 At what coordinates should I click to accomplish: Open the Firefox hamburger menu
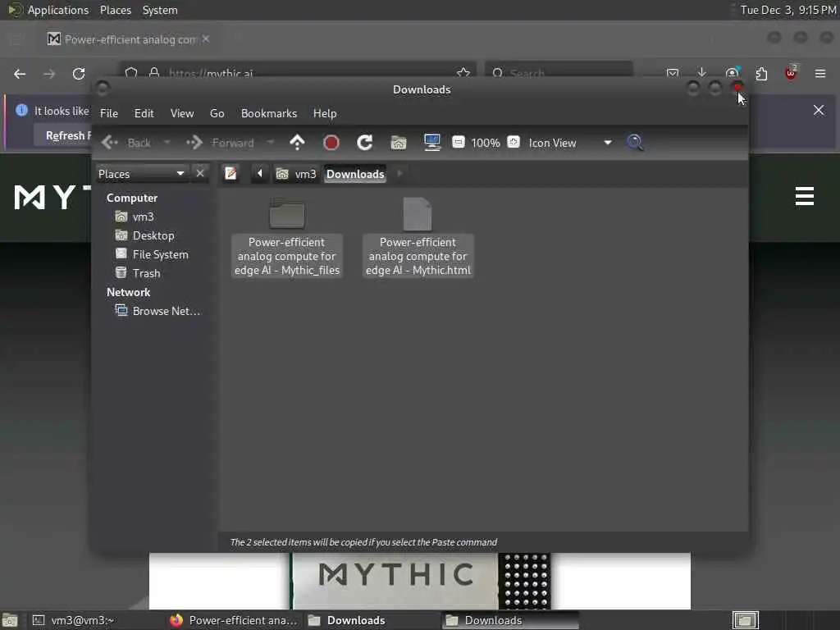pyautogui.click(x=820, y=73)
